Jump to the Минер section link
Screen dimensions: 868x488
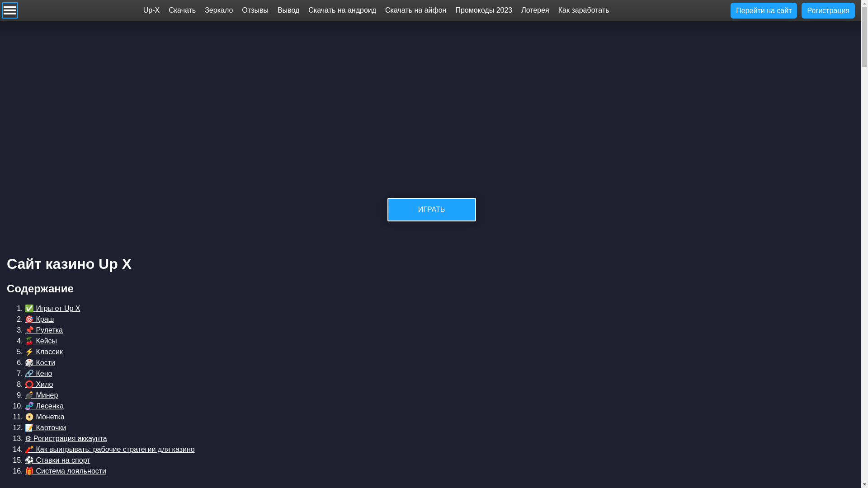41,395
